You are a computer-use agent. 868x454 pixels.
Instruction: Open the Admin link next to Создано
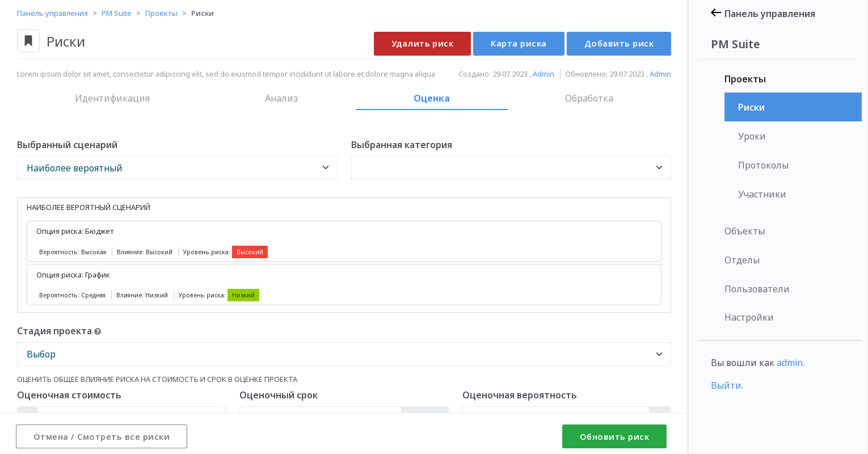pyautogui.click(x=543, y=74)
